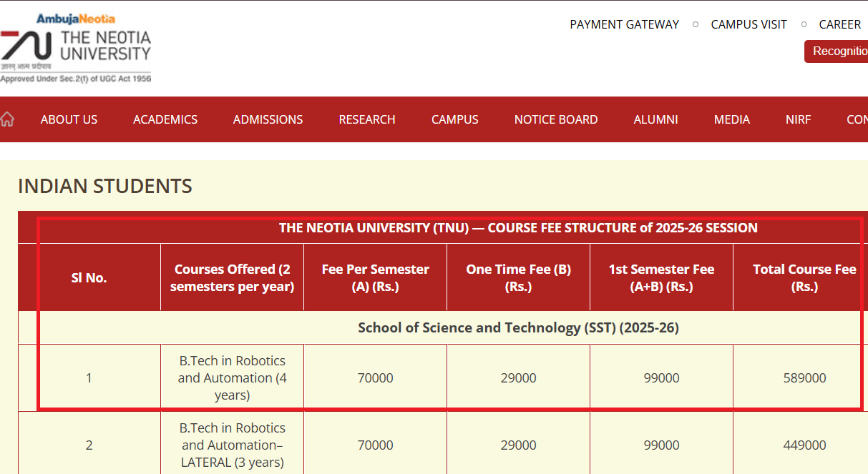Click the CAMPUS VISIT link
The height and width of the screenshot is (474, 868).
tap(748, 24)
